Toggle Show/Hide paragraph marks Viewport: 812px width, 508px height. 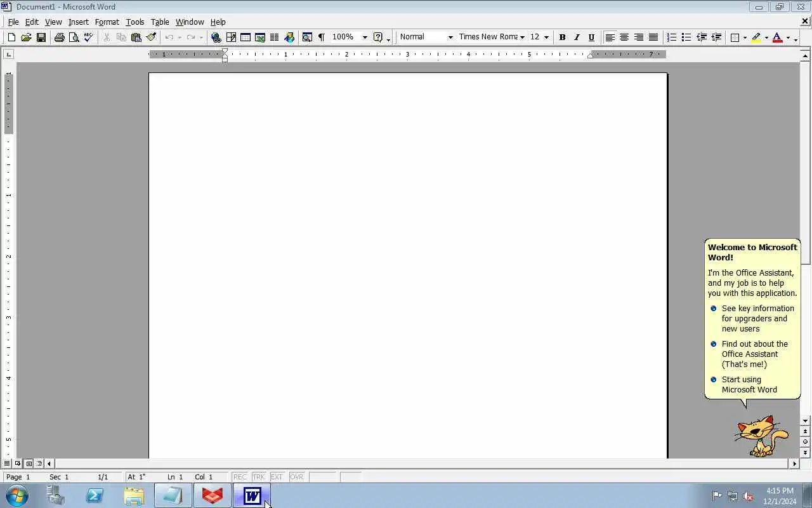[x=322, y=37]
